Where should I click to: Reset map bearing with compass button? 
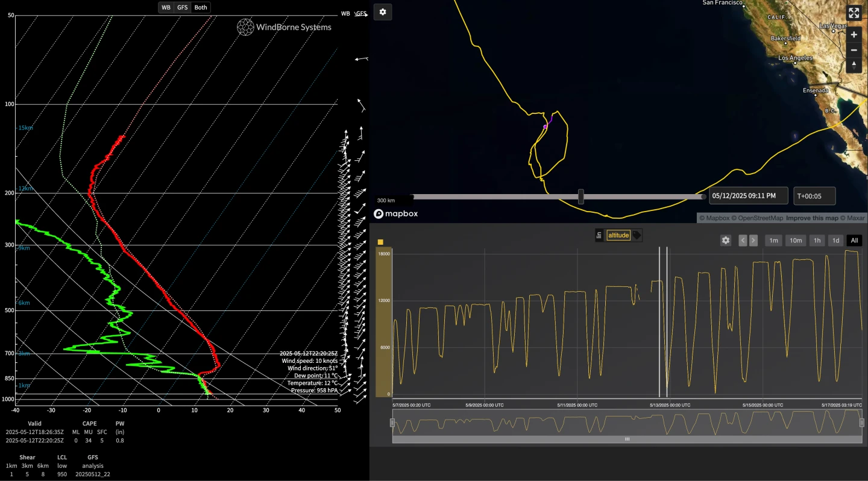point(854,65)
